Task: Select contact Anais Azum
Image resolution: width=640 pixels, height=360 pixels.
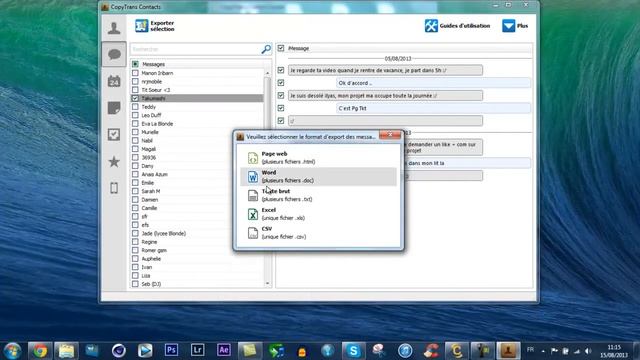Action: [154, 174]
